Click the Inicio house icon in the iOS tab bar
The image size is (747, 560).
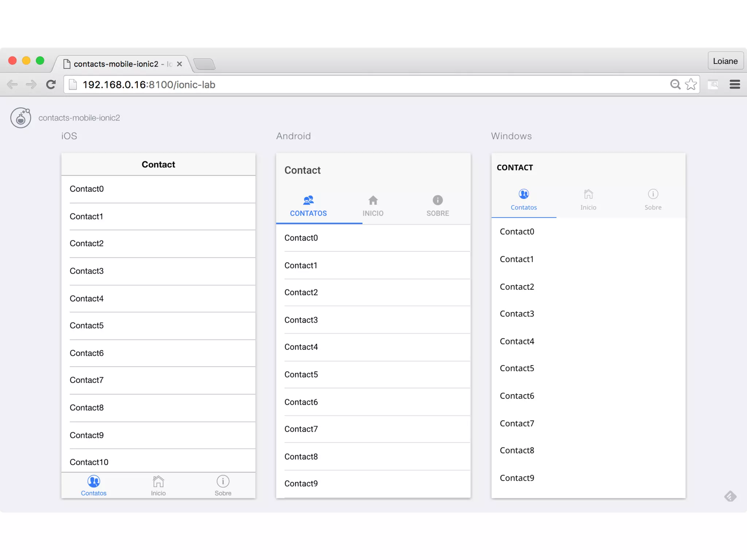158,481
